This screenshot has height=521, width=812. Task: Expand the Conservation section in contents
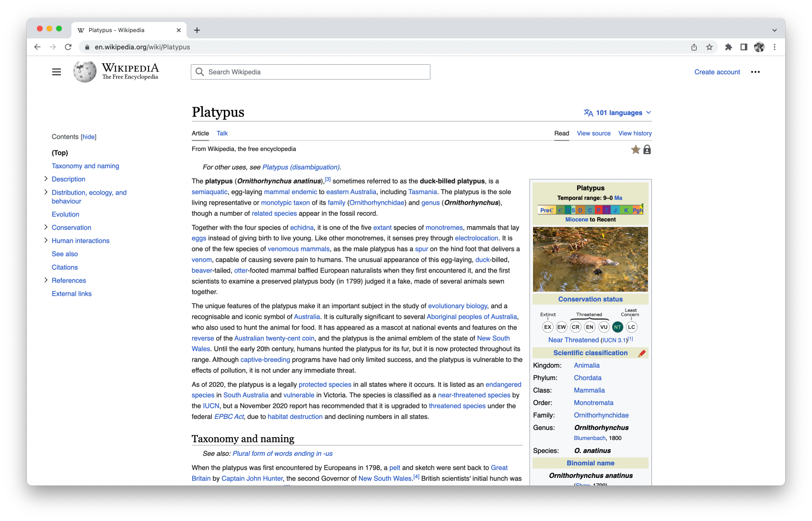pos(46,227)
